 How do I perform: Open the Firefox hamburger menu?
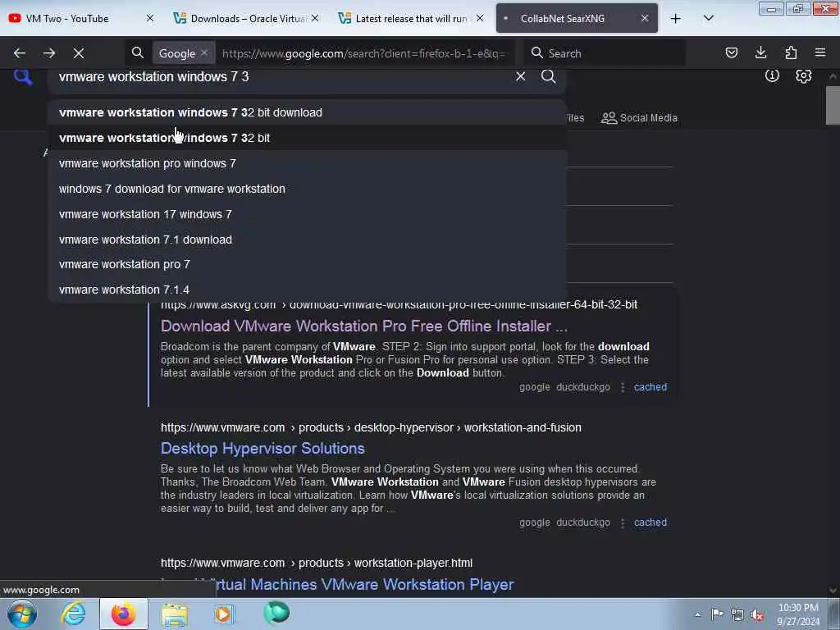coord(820,52)
